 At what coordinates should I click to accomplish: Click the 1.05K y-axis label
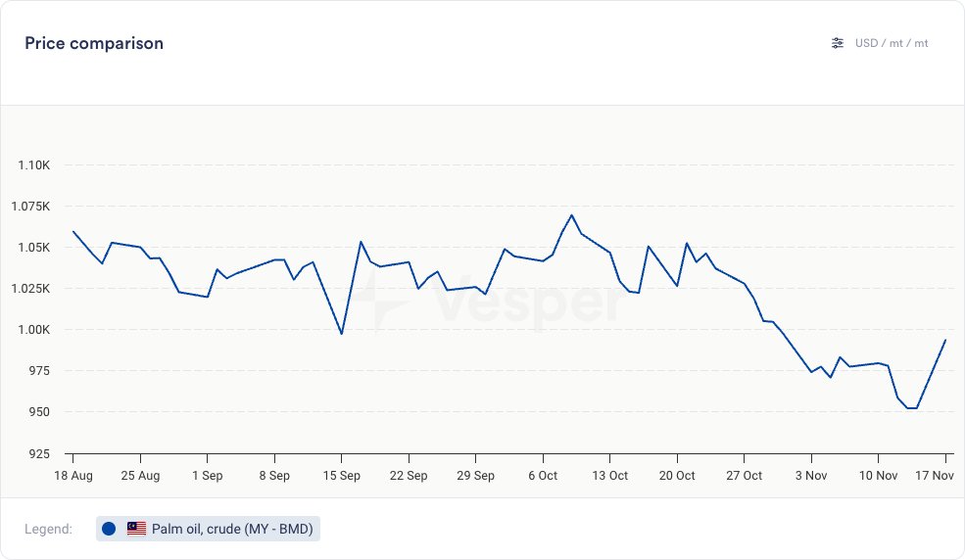34,248
